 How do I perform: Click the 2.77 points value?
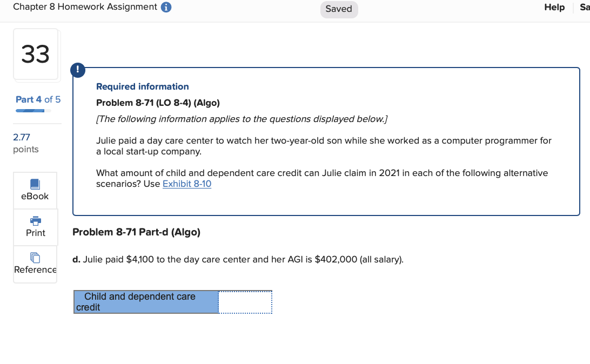[22, 137]
